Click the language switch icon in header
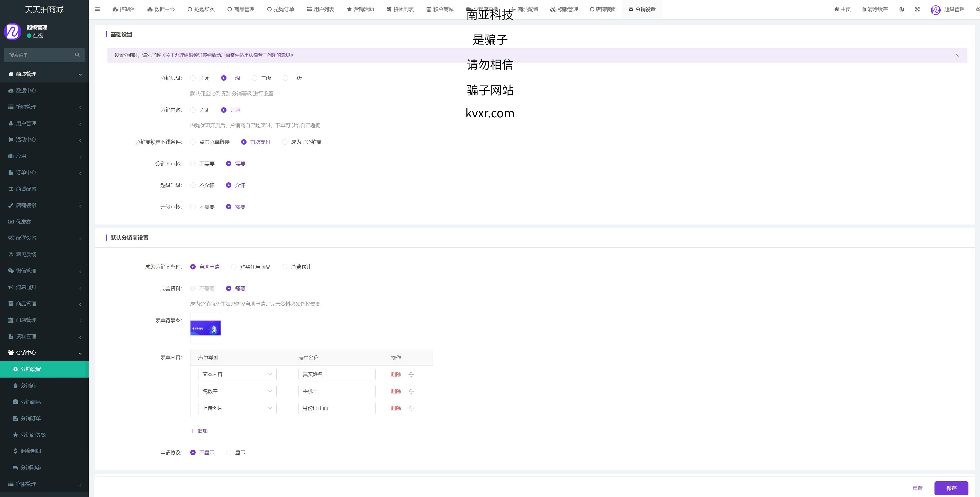Image resolution: width=980 pixels, height=497 pixels. click(901, 9)
